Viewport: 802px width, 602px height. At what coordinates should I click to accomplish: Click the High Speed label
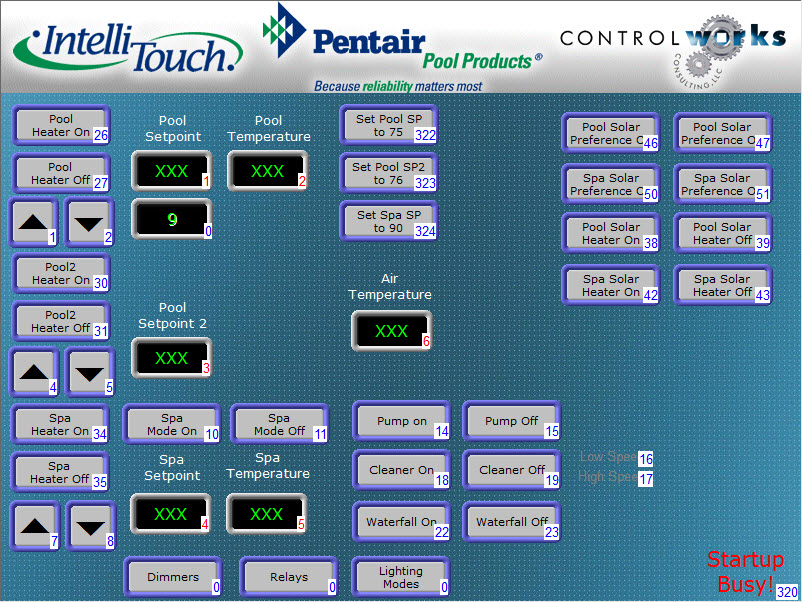pos(608,477)
